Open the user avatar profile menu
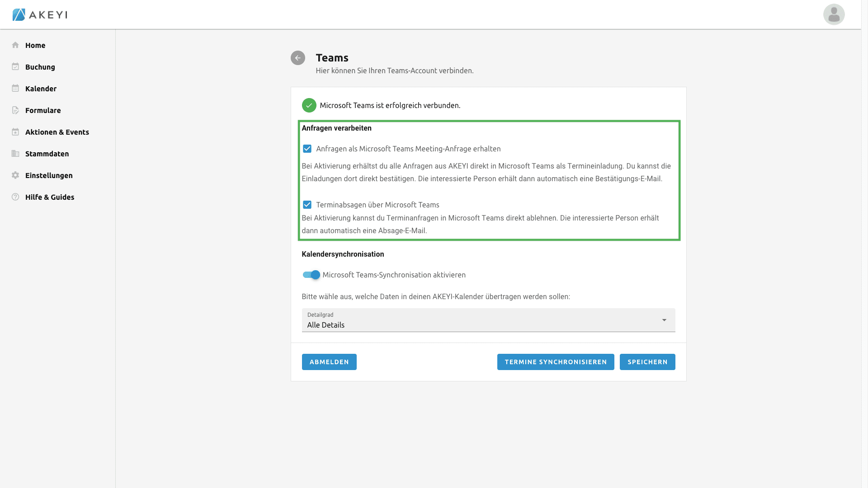The width and height of the screenshot is (868, 488). tap(834, 14)
